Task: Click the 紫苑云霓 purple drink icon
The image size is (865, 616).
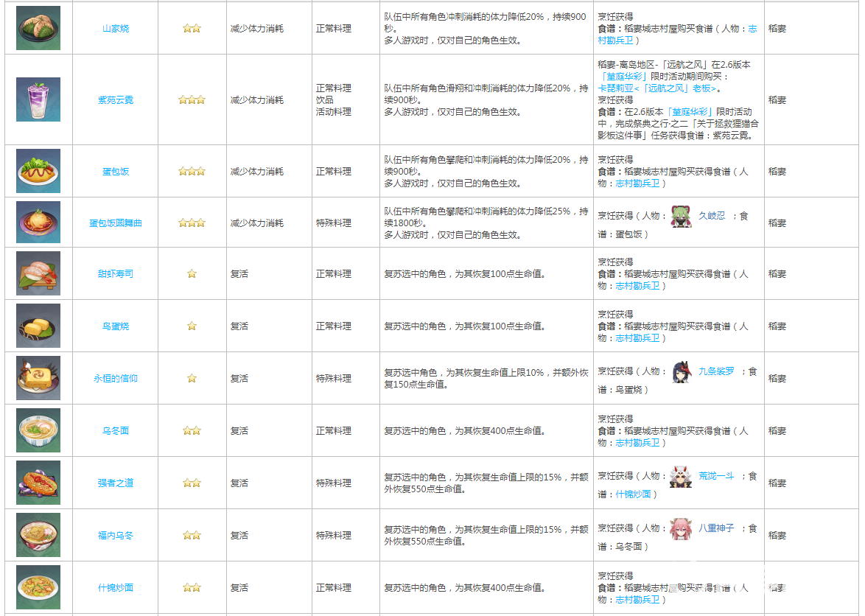Action: (38, 99)
